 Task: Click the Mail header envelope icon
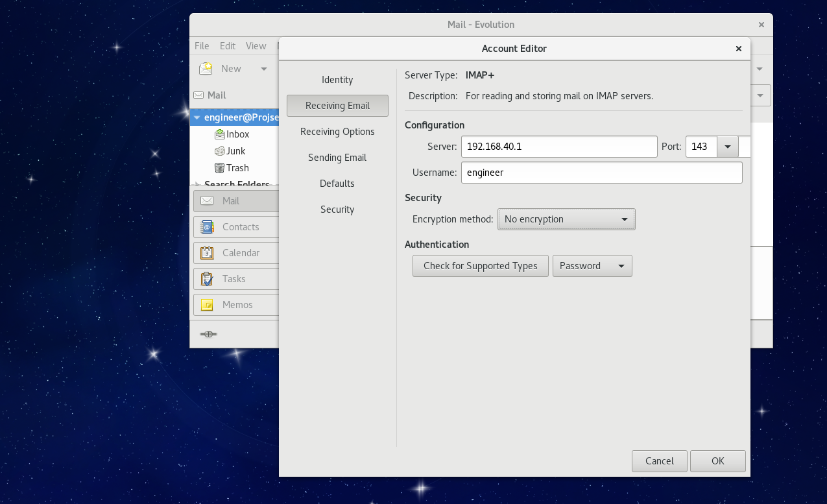[x=199, y=95]
